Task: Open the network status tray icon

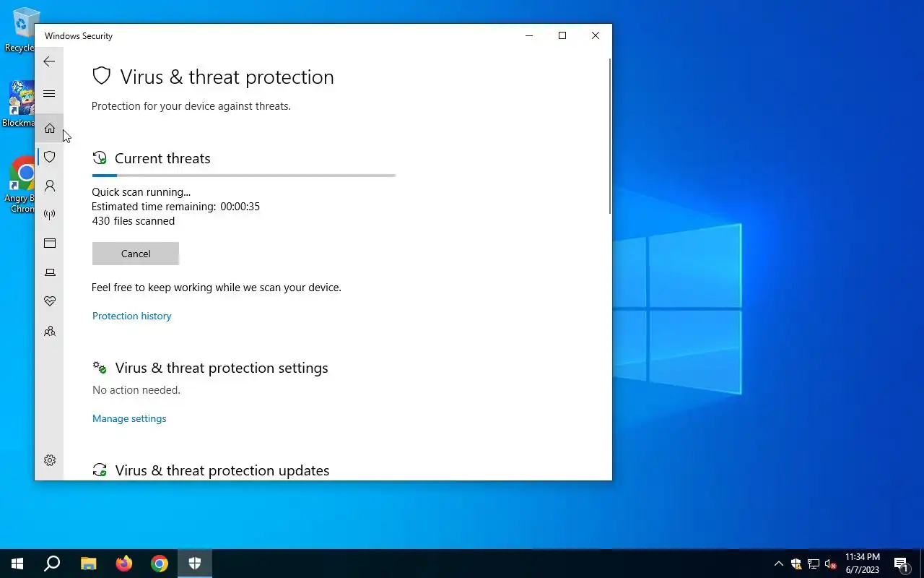Action: (x=814, y=564)
